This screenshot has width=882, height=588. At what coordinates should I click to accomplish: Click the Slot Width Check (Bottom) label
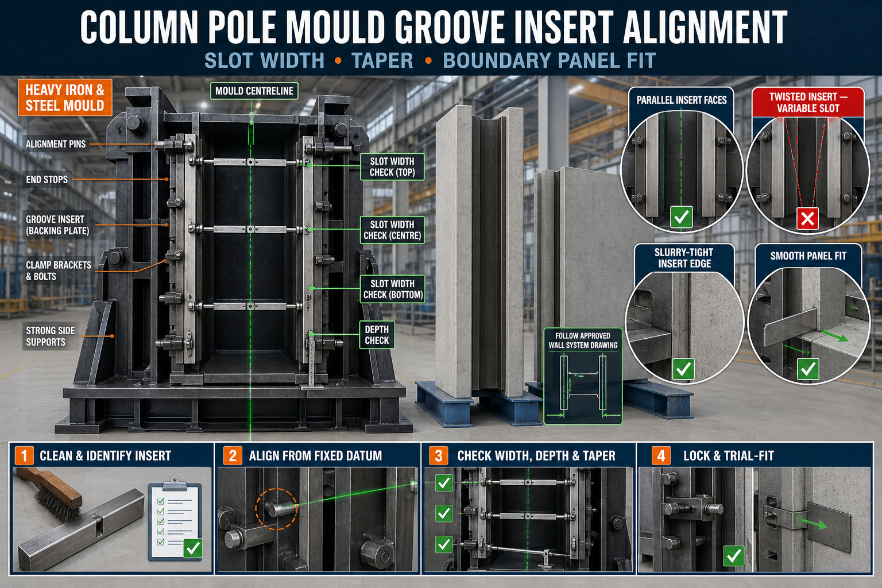point(393,289)
